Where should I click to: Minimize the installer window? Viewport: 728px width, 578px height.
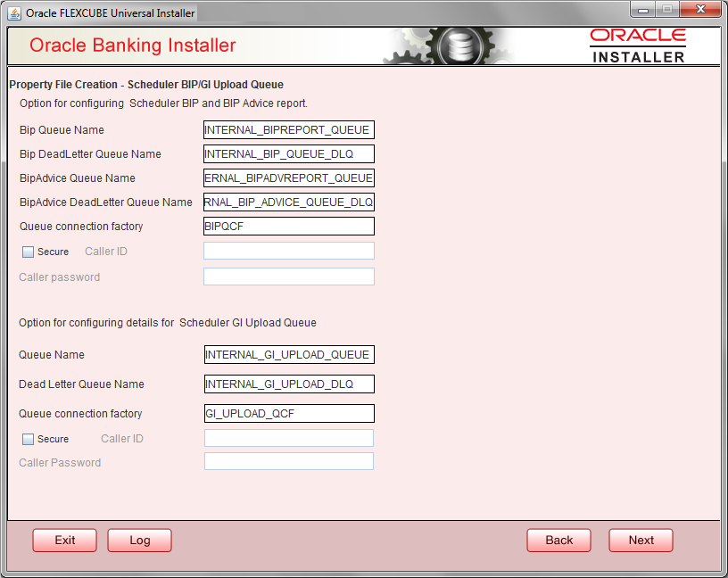(x=643, y=9)
